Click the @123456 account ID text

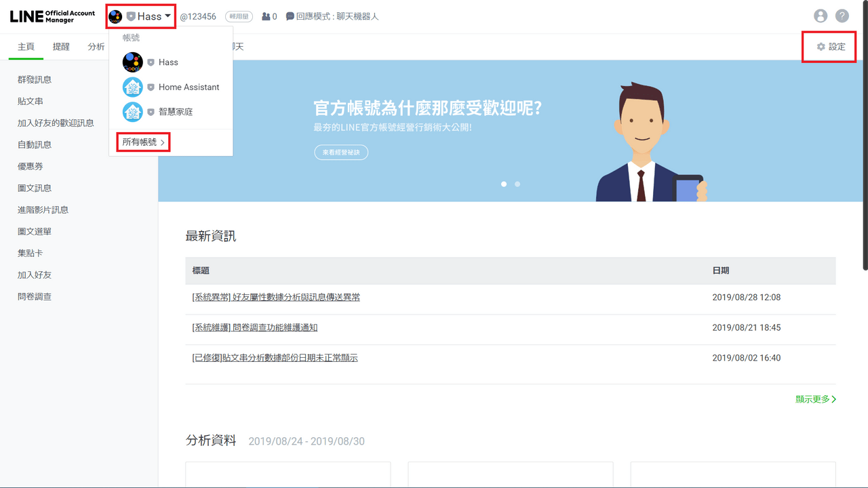point(198,16)
